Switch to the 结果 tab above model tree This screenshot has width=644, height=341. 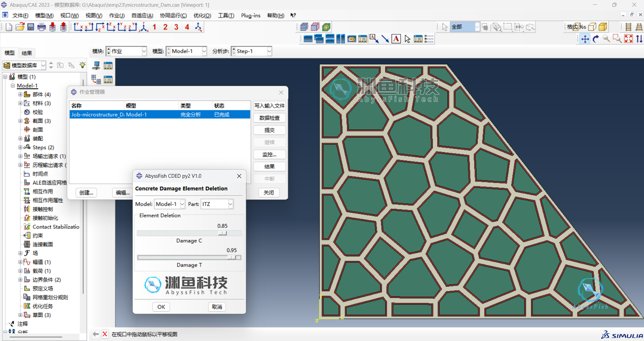click(27, 53)
